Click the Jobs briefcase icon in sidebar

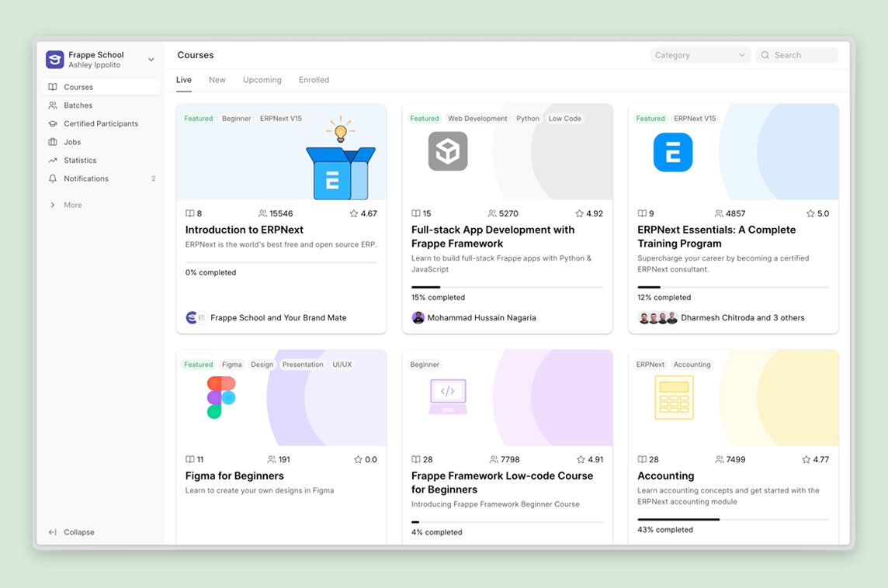point(53,141)
